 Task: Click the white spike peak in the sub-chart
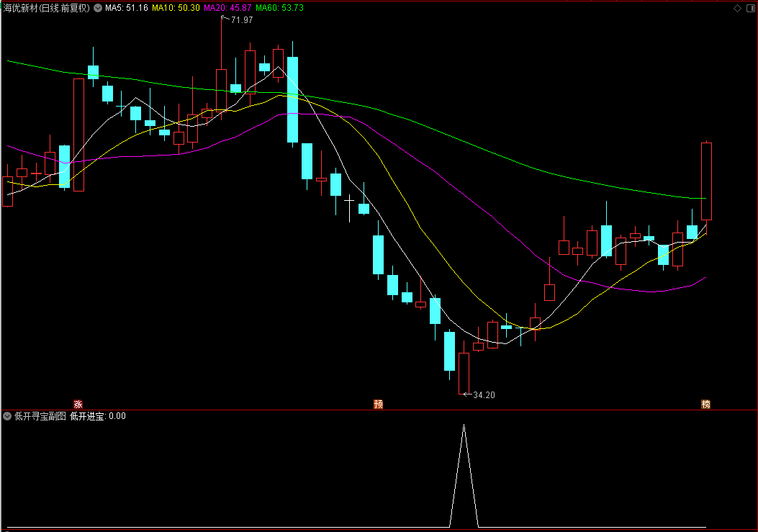point(464,425)
